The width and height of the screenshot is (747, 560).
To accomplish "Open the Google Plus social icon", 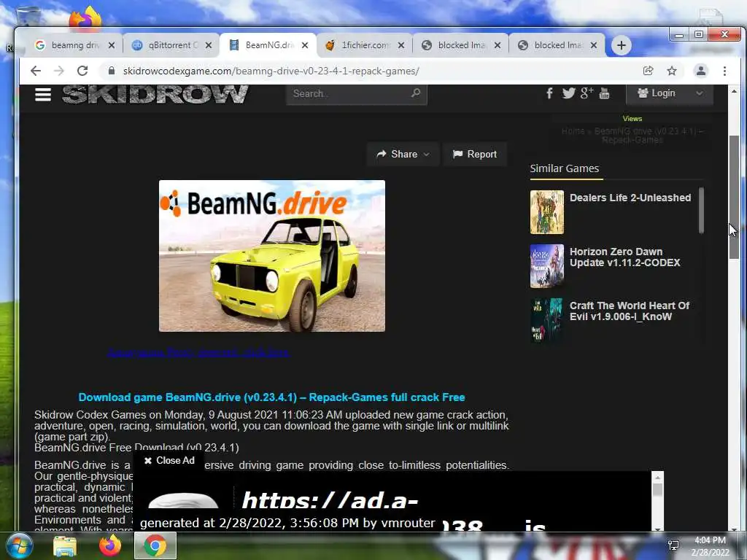I will pos(587,93).
